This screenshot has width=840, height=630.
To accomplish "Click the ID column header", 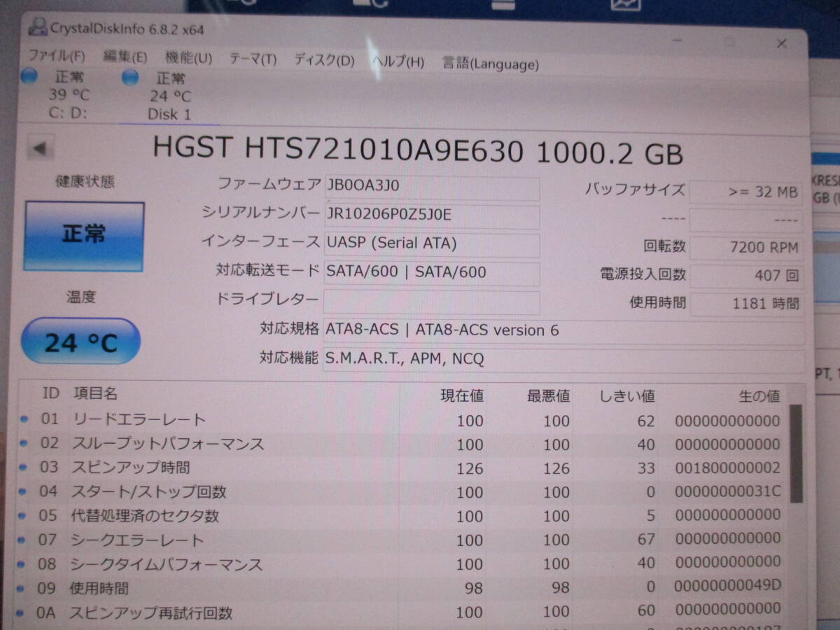I will point(51,393).
